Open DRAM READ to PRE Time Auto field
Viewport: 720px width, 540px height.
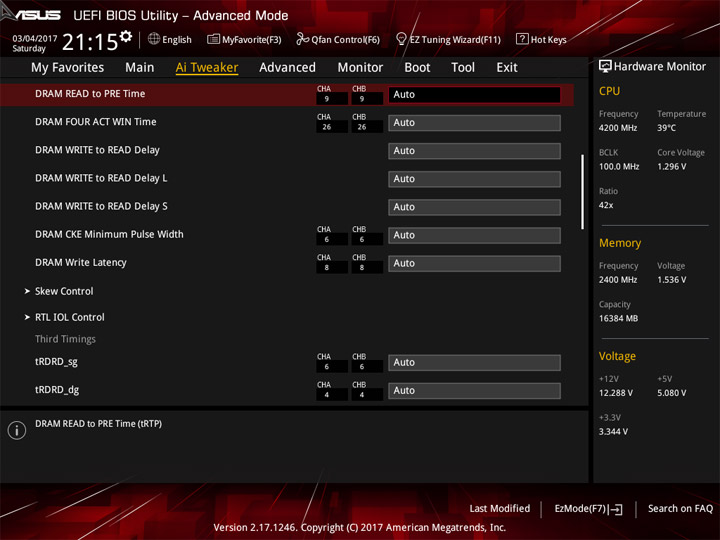474,95
